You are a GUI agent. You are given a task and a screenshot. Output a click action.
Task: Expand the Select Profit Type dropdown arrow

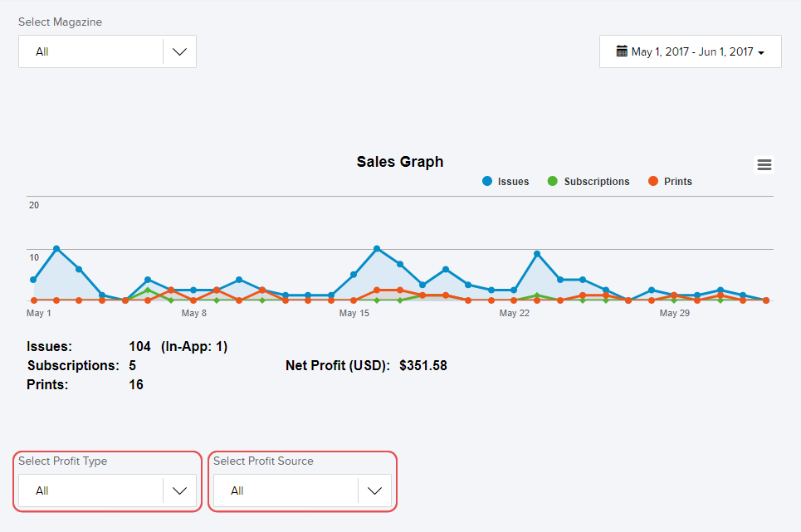[179, 491]
